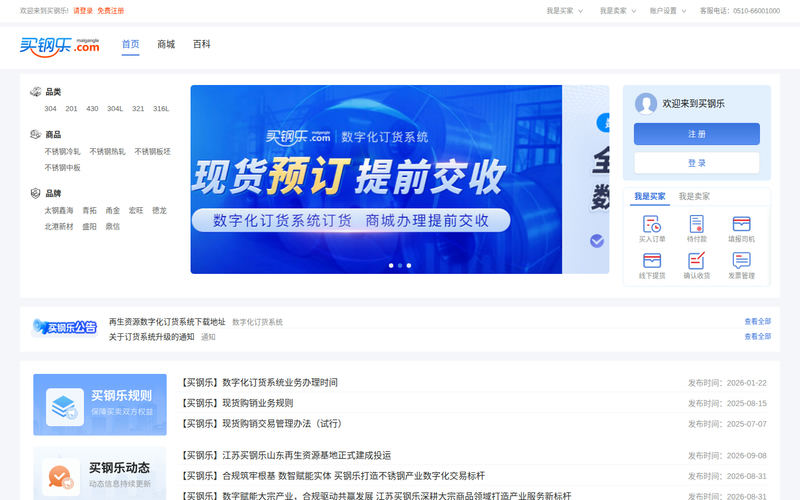Click the 免费注册 link in header
The width and height of the screenshot is (800, 500).
pos(111,11)
